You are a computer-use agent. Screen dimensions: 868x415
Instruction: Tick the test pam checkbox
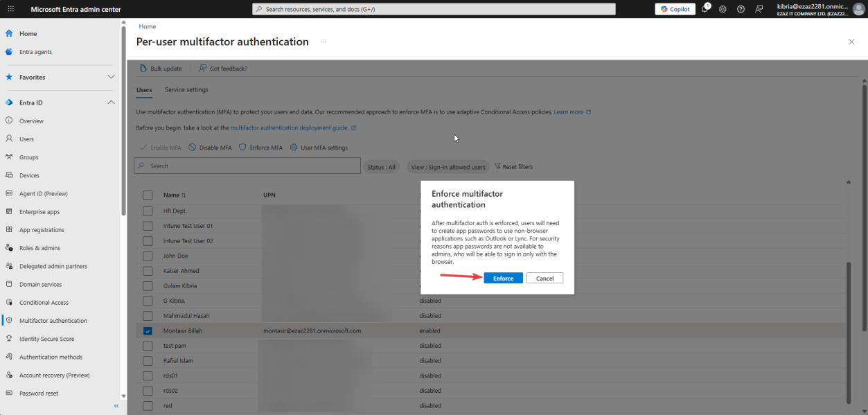tap(148, 346)
